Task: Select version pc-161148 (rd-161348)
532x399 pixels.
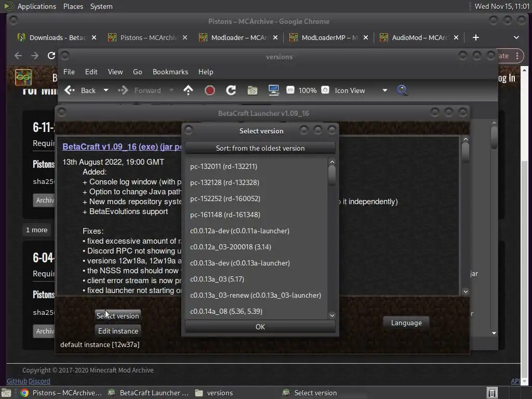Action: pos(257,215)
